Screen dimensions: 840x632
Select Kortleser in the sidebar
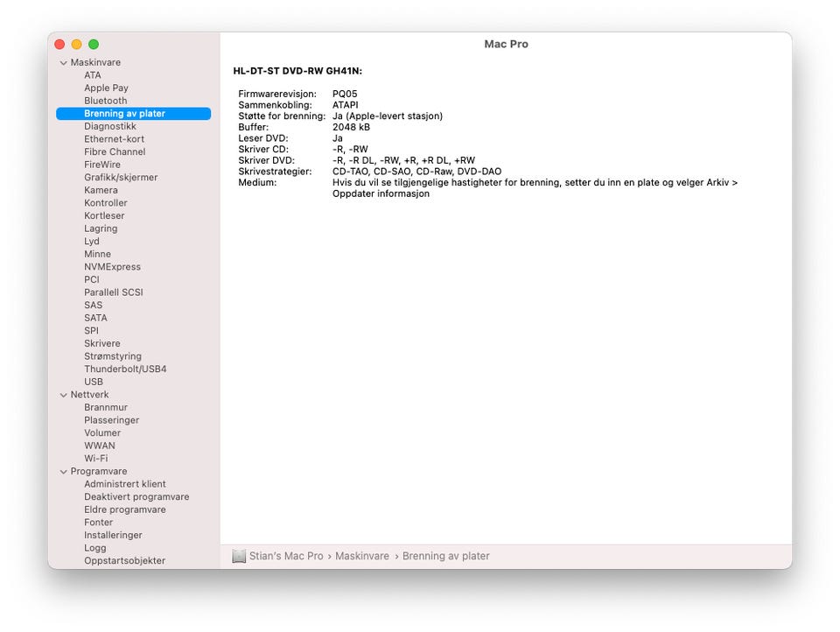tap(104, 215)
